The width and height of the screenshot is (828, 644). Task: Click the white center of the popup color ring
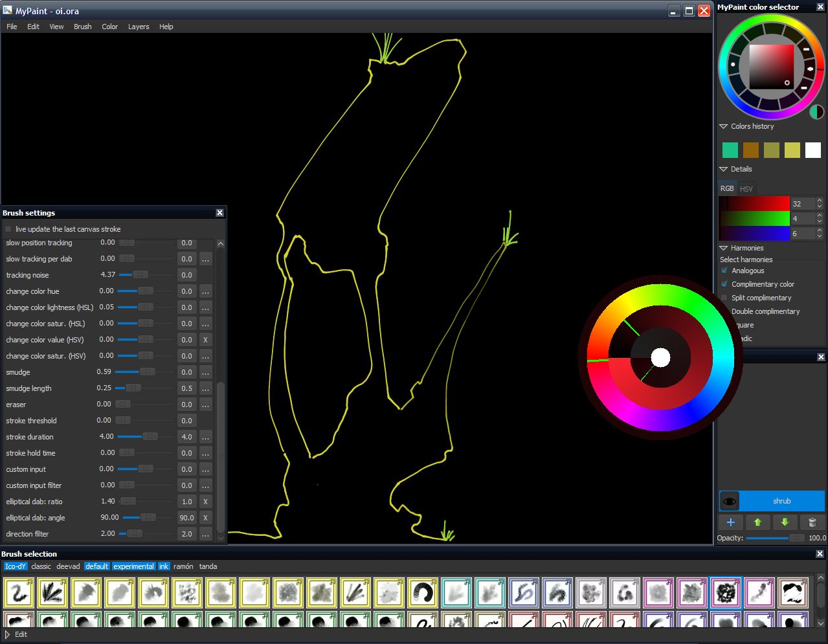pos(660,357)
